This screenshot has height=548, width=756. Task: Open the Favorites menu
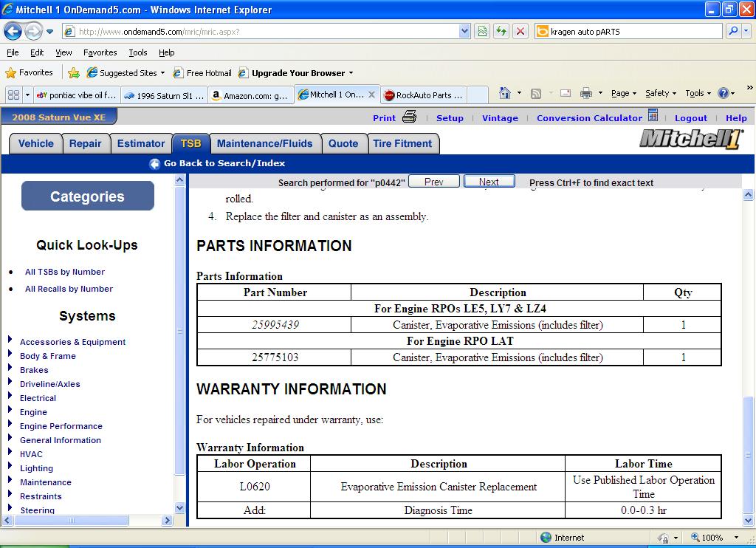coord(100,52)
